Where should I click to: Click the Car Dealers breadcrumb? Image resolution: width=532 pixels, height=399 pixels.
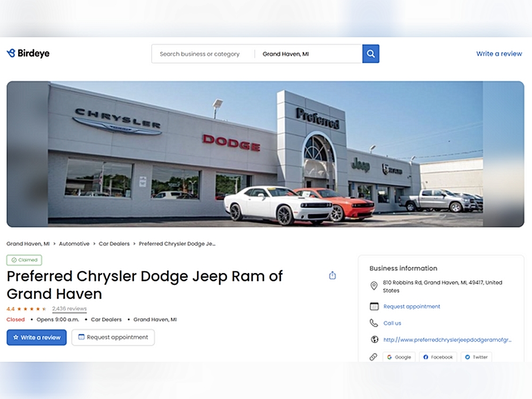tap(114, 244)
